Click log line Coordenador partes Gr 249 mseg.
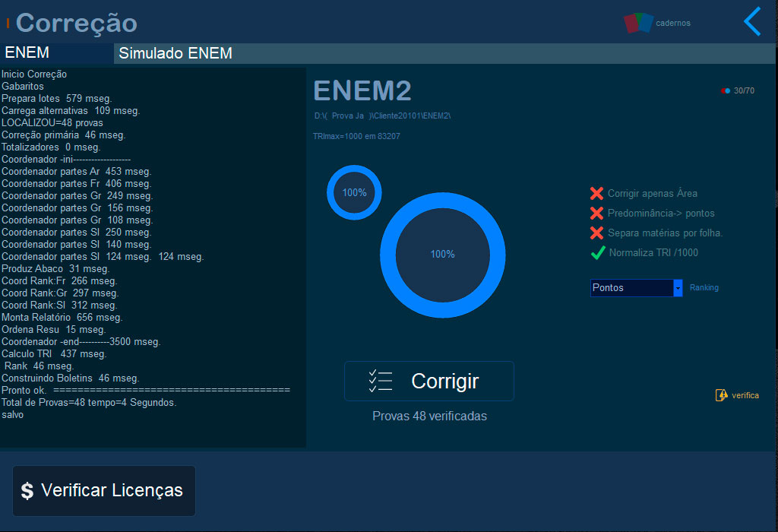 pyautogui.click(x=77, y=195)
